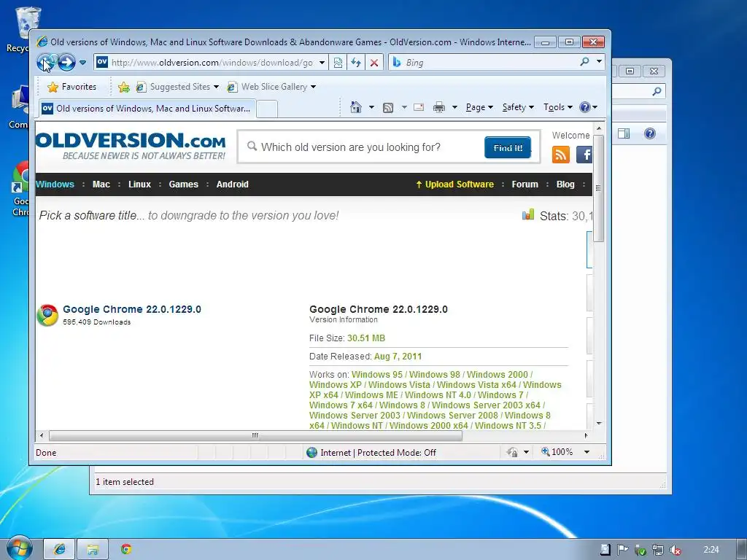This screenshot has width=747, height=560.
Task: Click the OldVersion.com logo
Action: [x=131, y=146]
